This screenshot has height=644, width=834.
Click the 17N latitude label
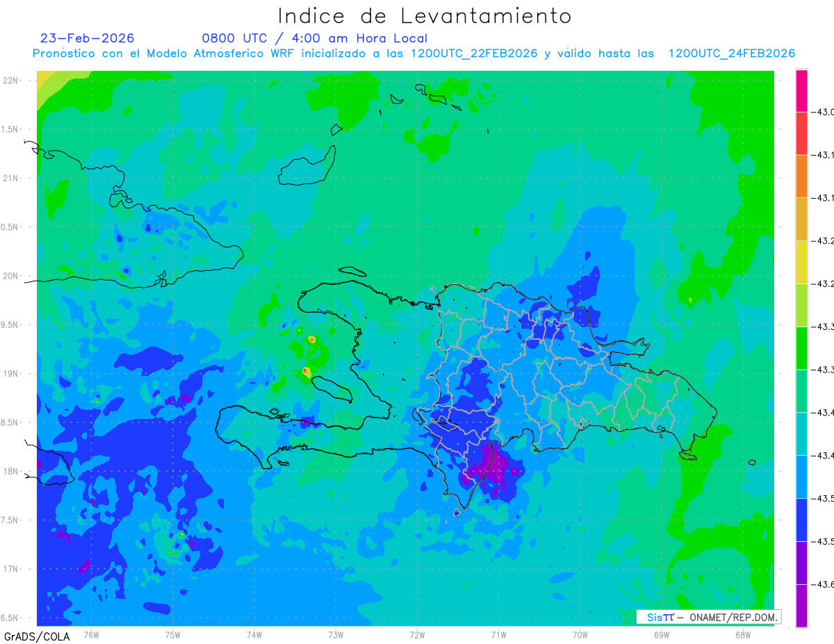pos(12,569)
